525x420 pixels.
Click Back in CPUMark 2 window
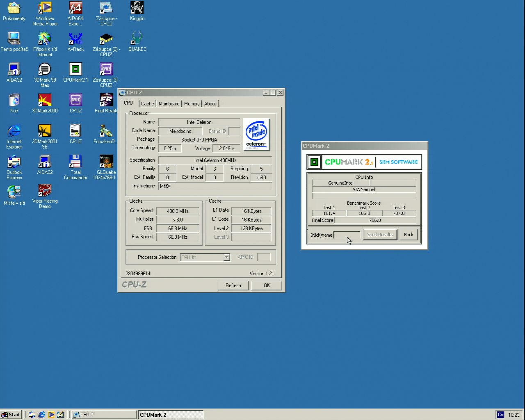tap(409, 235)
